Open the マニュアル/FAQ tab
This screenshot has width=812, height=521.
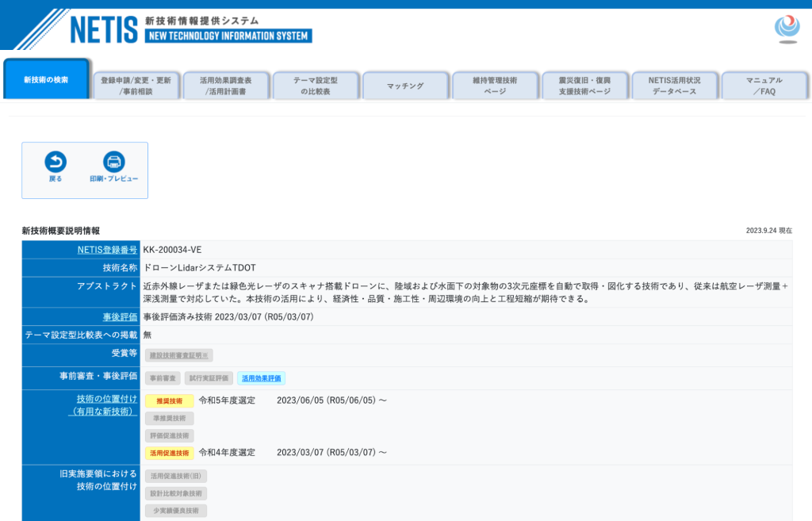[764, 86]
